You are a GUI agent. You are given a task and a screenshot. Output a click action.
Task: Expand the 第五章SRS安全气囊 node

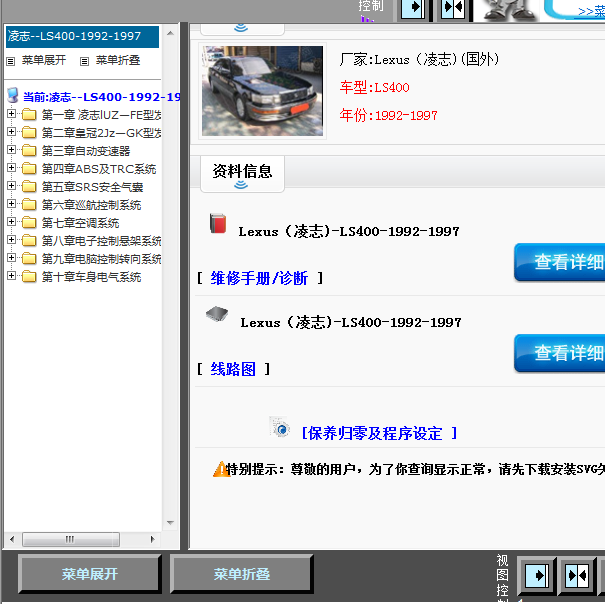[11, 186]
